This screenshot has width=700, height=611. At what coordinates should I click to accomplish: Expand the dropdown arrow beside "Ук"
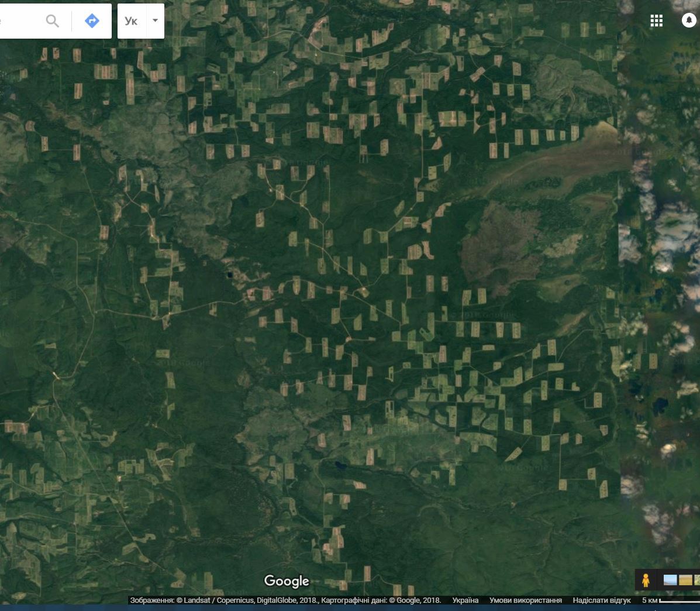click(155, 20)
